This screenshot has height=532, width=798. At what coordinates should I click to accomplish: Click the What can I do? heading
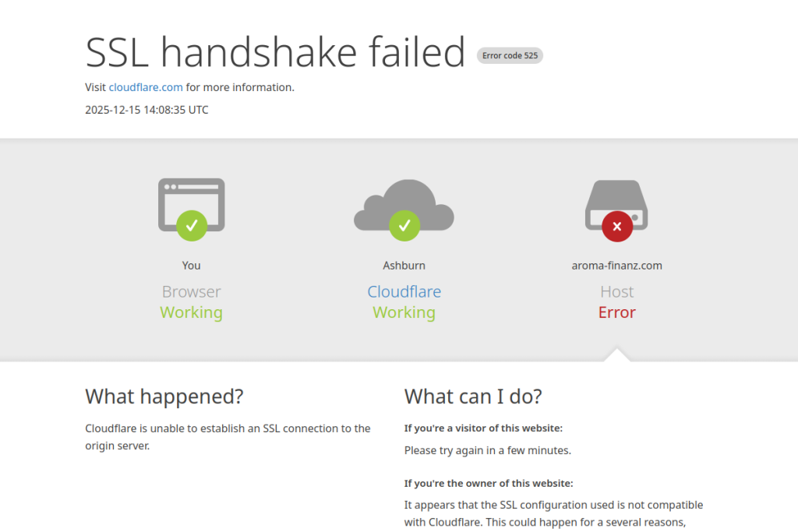(x=473, y=396)
